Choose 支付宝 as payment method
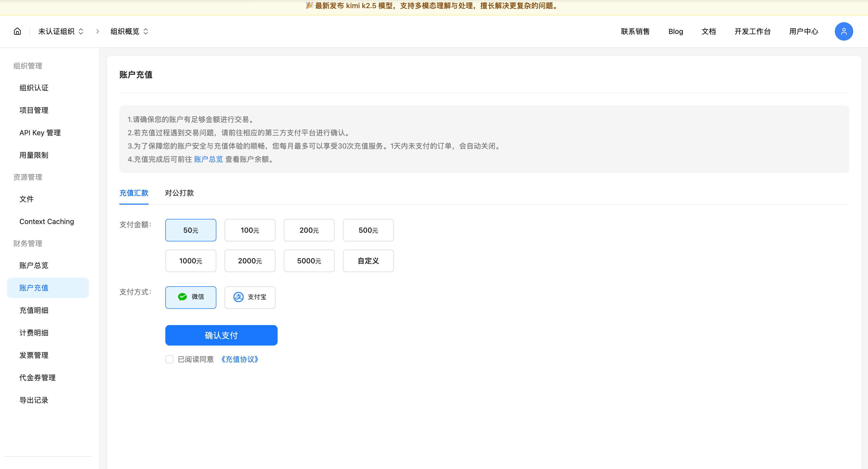 pyautogui.click(x=250, y=297)
